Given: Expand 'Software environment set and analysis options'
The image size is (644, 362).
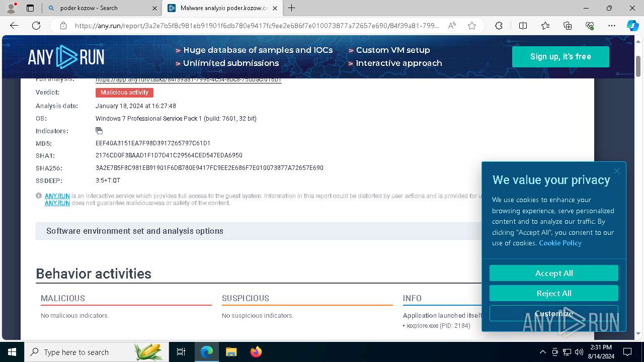Looking at the screenshot, I should (x=259, y=231).
